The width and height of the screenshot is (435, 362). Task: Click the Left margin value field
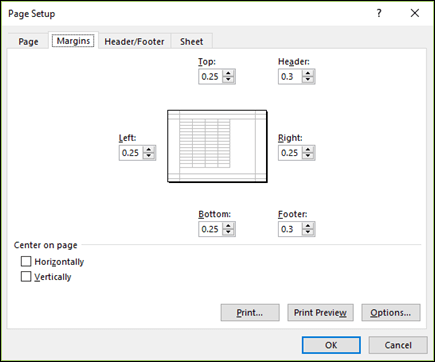click(131, 153)
